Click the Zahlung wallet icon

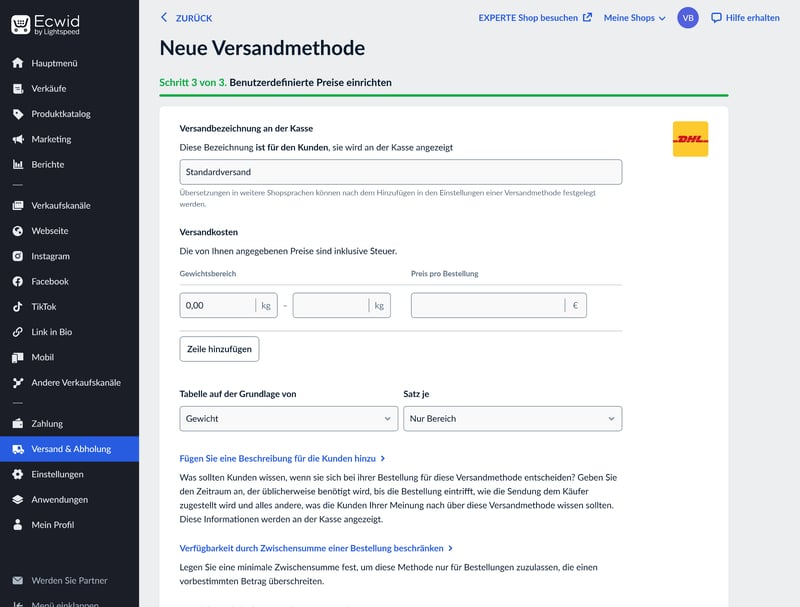coord(18,423)
